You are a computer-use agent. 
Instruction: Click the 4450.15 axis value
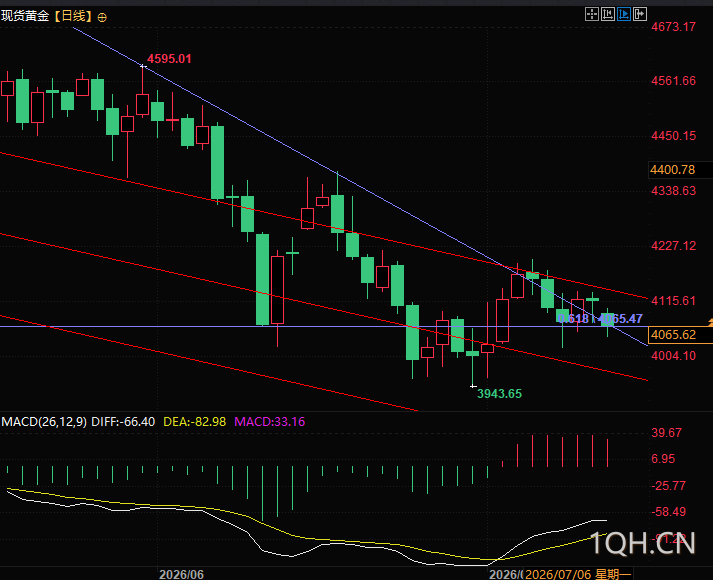673,136
